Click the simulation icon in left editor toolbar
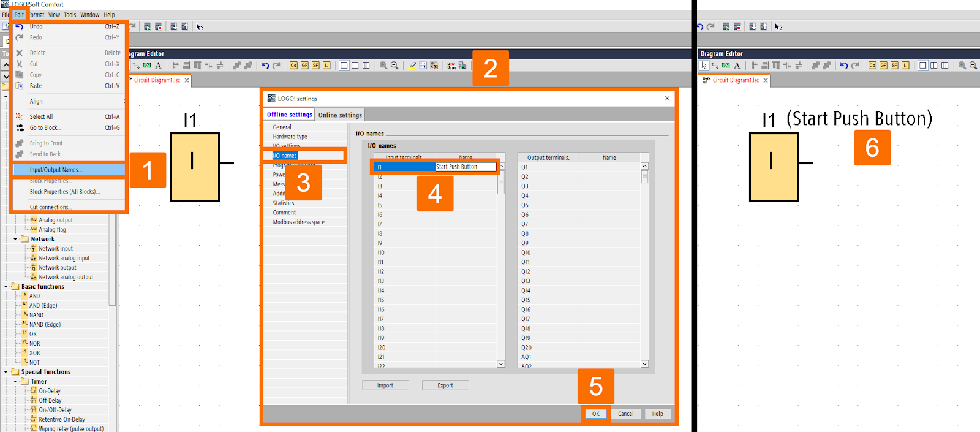The height and width of the screenshot is (432, 980). point(451,66)
